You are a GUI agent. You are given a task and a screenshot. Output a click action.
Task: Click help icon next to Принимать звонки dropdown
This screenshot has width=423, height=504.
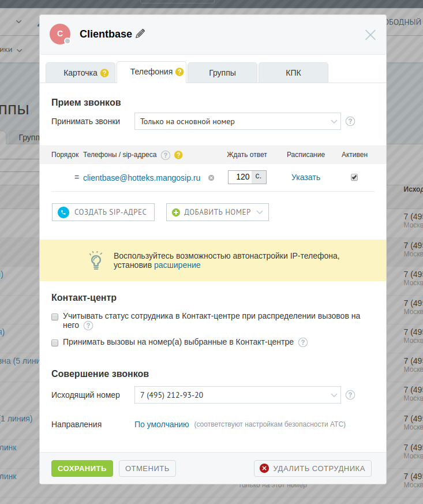click(x=350, y=122)
